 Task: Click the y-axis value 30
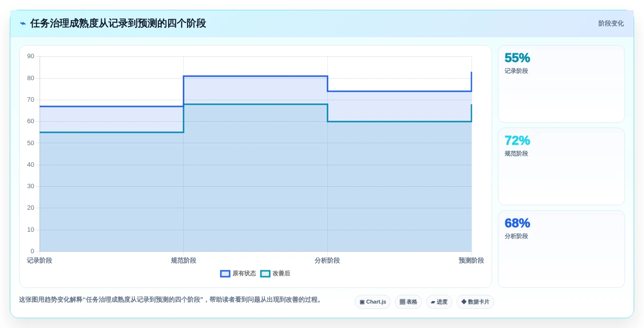point(31,186)
